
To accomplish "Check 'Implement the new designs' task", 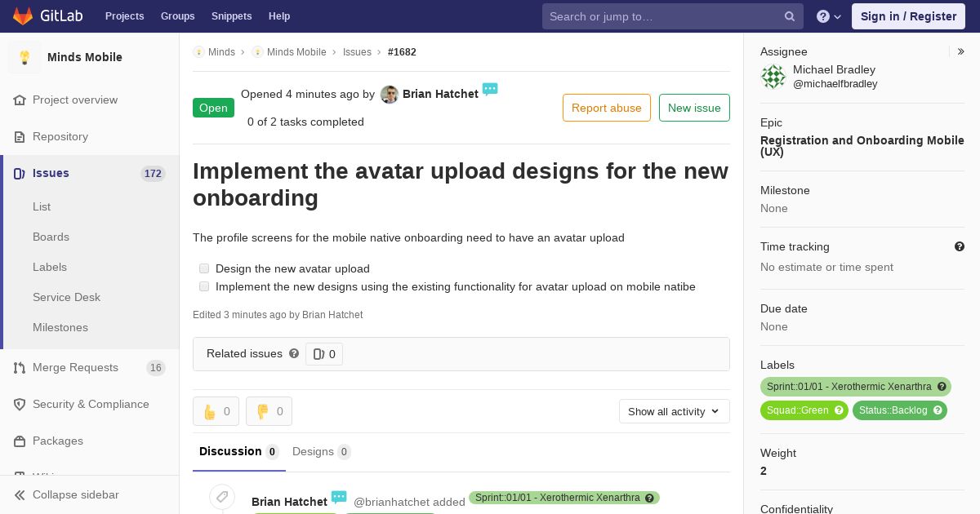I will 204,286.
